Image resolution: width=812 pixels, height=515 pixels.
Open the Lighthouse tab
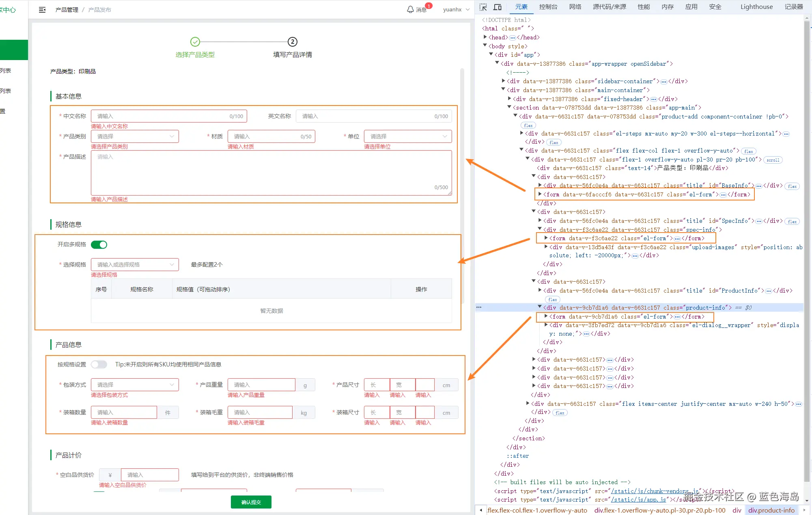coord(756,7)
